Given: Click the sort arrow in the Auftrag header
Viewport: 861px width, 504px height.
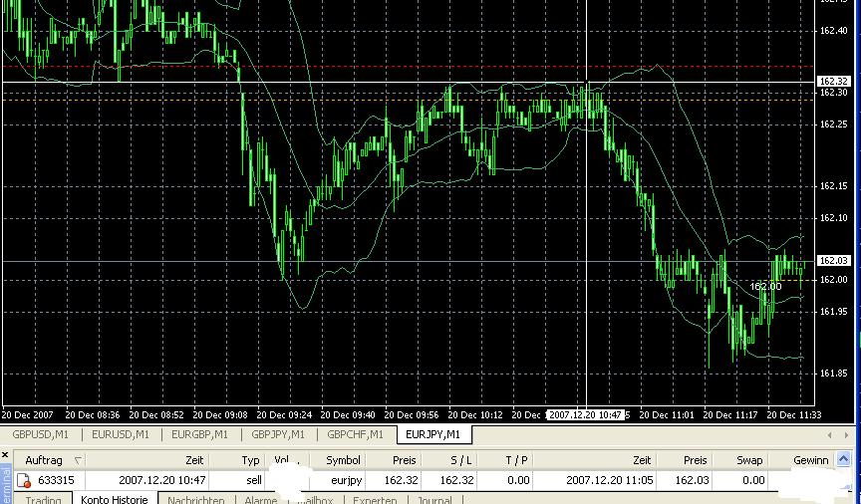Looking at the screenshot, I should pyautogui.click(x=78, y=460).
